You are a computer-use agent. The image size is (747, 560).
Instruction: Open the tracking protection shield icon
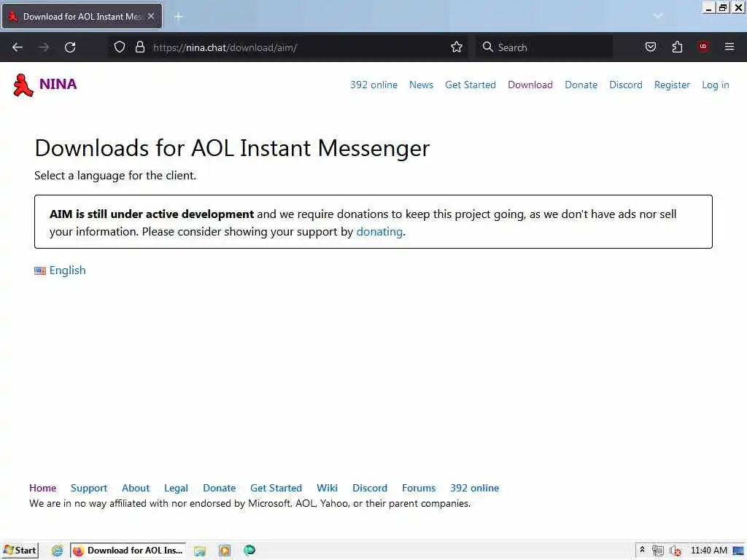120,47
